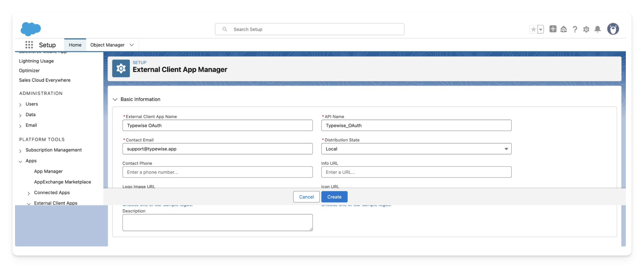Open AppExchange Marketplace

click(x=63, y=182)
